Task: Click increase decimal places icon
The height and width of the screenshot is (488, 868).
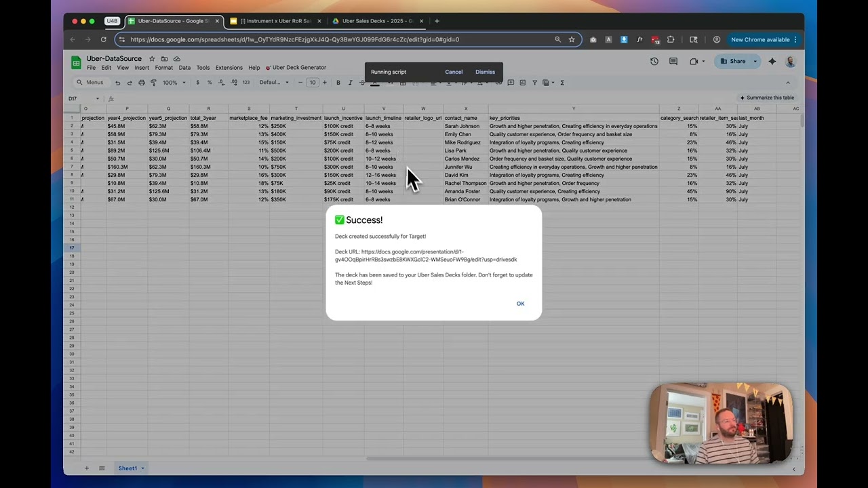Action: click(x=234, y=83)
